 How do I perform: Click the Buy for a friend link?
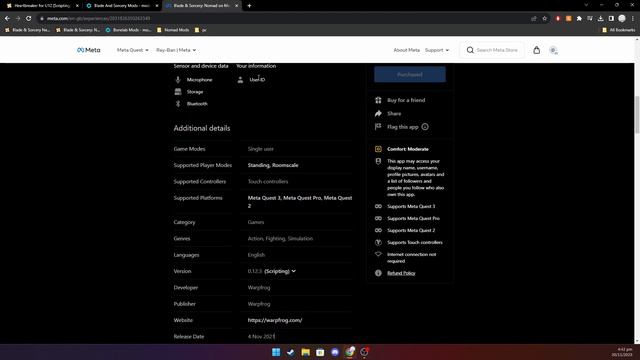click(x=406, y=100)
